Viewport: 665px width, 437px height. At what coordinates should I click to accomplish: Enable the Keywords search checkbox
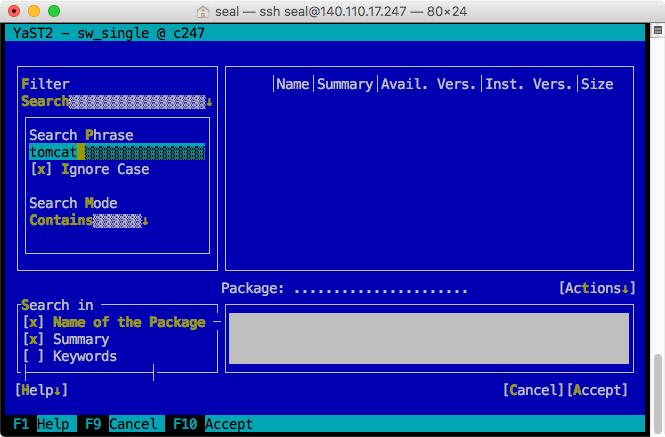(34, 356)
